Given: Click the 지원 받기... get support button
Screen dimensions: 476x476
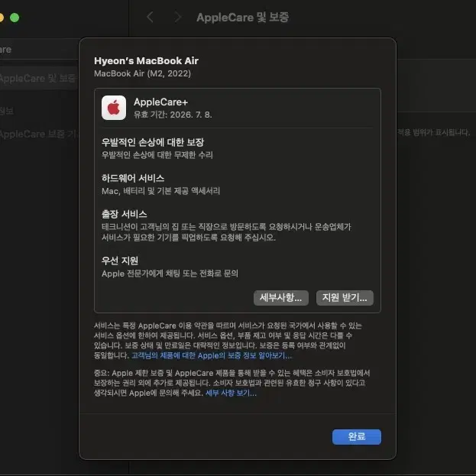Looking at the screenshot, I should point(345,297).
